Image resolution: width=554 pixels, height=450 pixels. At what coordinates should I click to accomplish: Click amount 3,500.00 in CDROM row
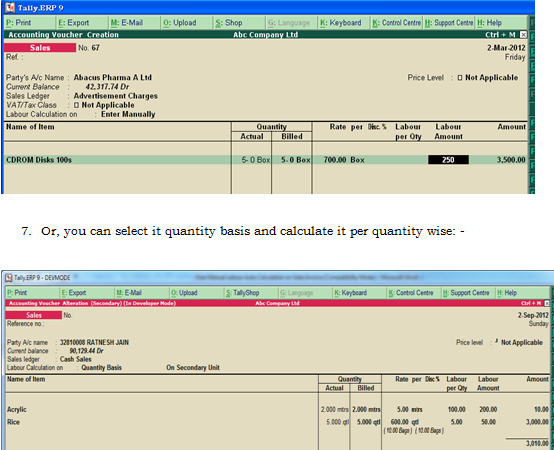[x=511, y=160]
